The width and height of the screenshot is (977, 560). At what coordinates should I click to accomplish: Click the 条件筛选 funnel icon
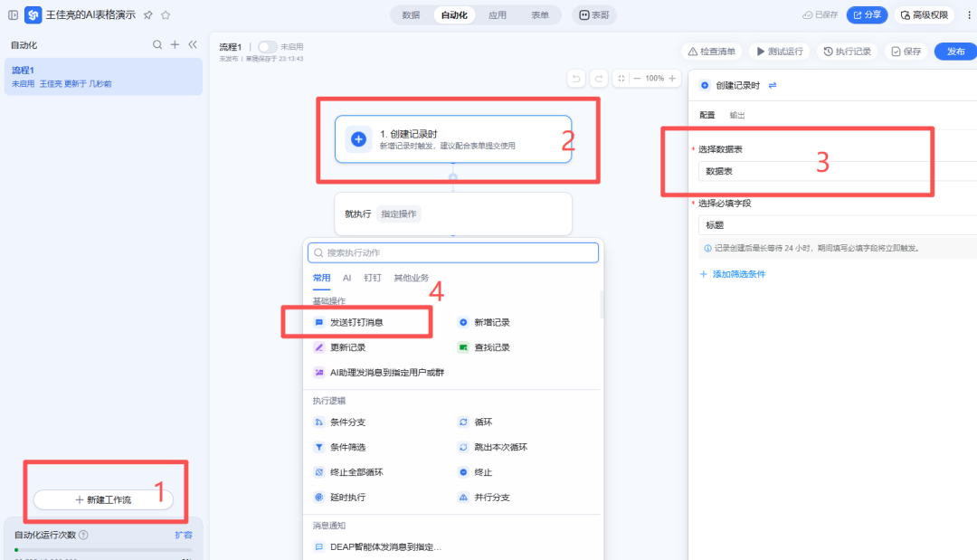coord(319,447)
